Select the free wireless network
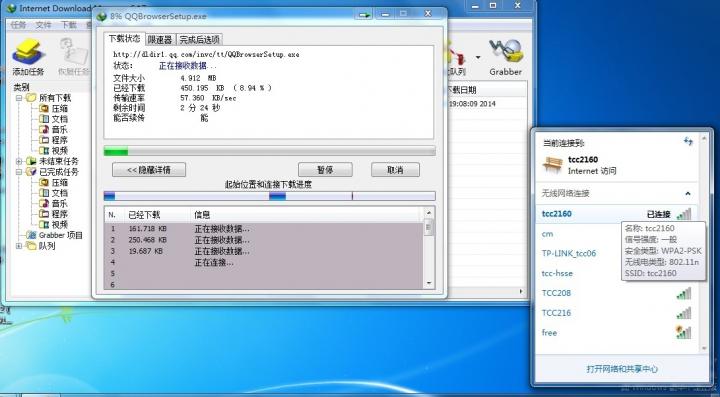 (616, 333)
